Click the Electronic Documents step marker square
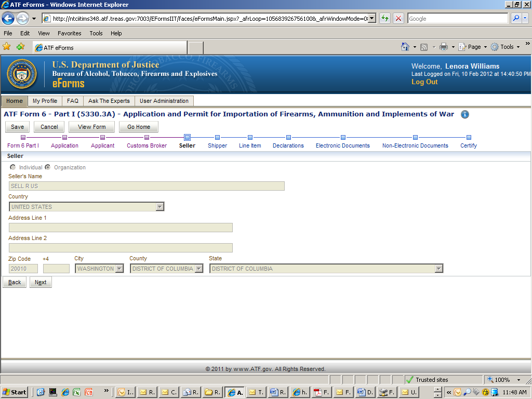 tap(343, 137)
